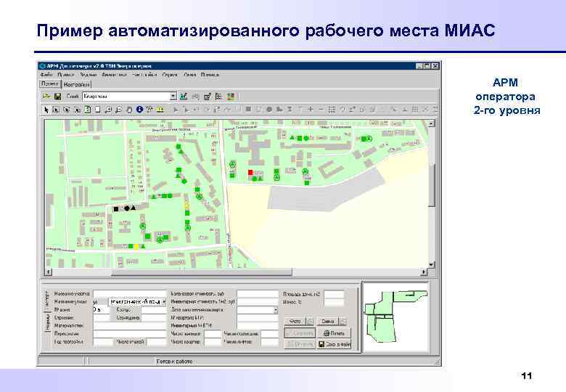Image resolution: width=566 pixels, height=392 pixels.
Task: Open the Настройки menu in the menu bar
Action: click(145, 75)
